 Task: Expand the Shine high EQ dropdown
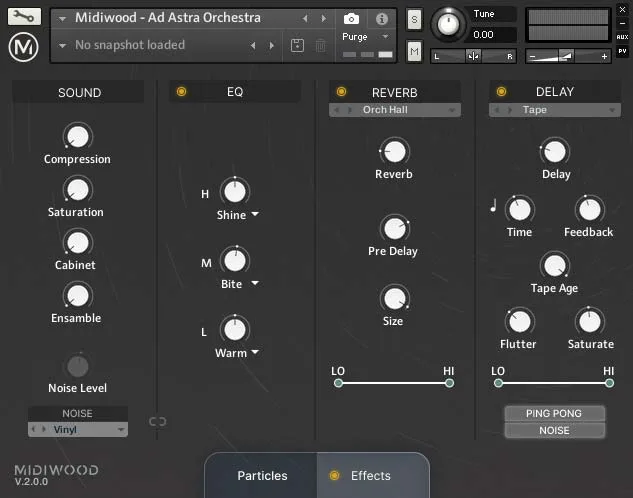click(x=255, y=213)
